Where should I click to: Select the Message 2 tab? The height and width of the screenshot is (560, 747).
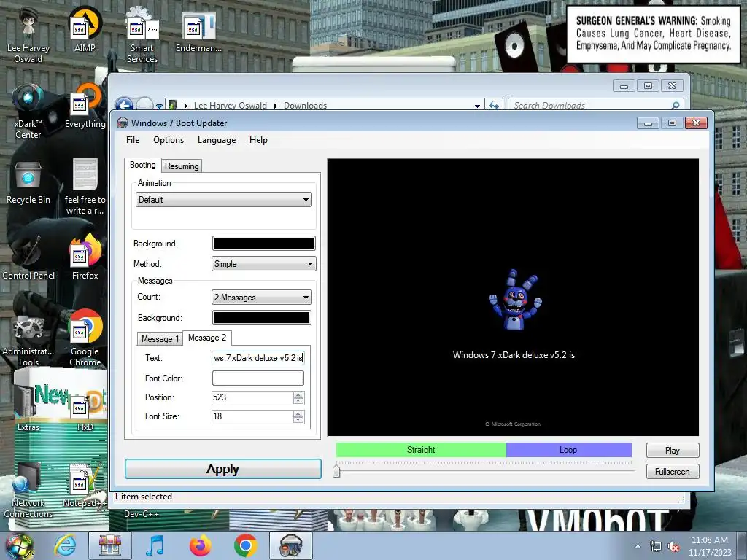pos(206,338)
